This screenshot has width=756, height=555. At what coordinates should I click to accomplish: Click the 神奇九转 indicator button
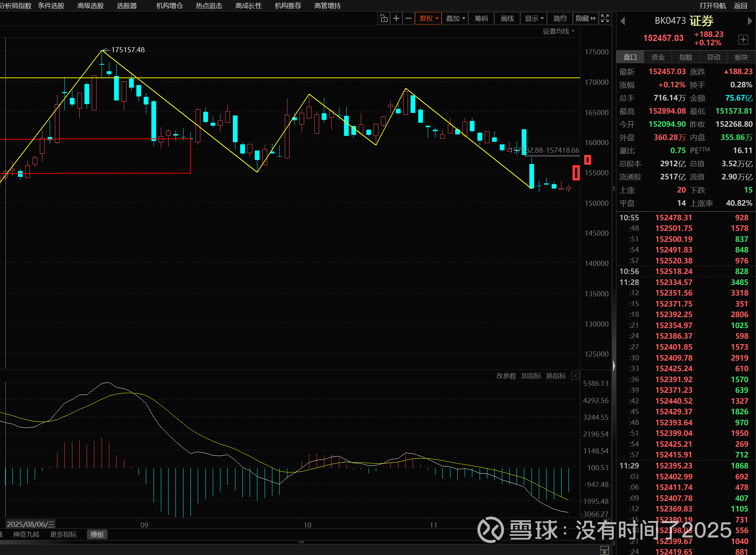tap(26, 535)
